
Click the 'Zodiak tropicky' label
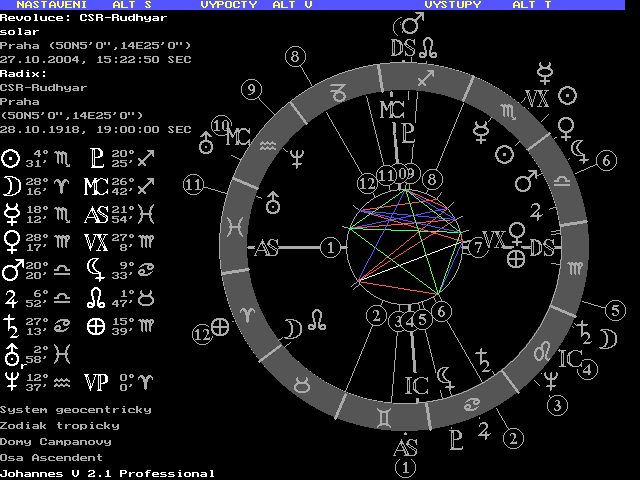tap(60, 425)
